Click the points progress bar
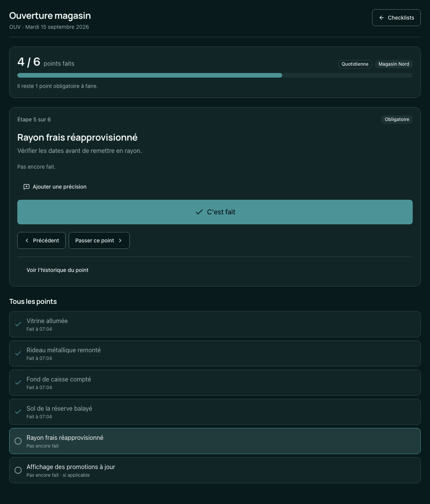430x504 pixels. 215,75
